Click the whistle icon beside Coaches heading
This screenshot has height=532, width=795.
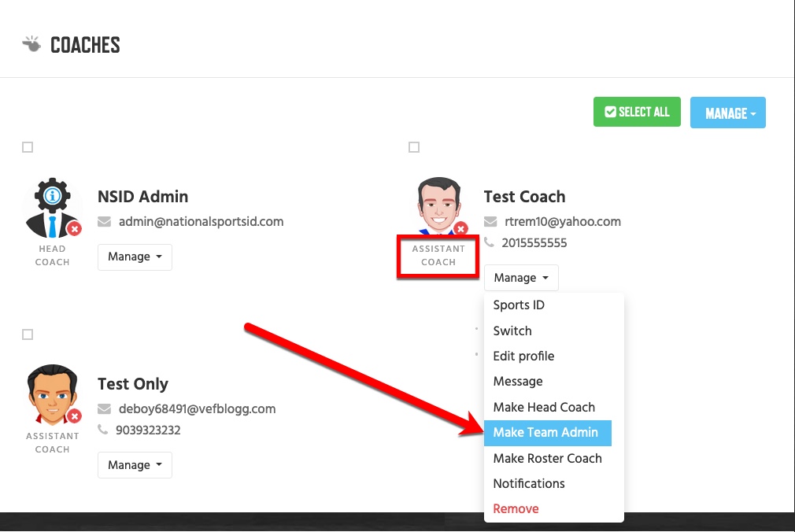[x=31, y=44]
